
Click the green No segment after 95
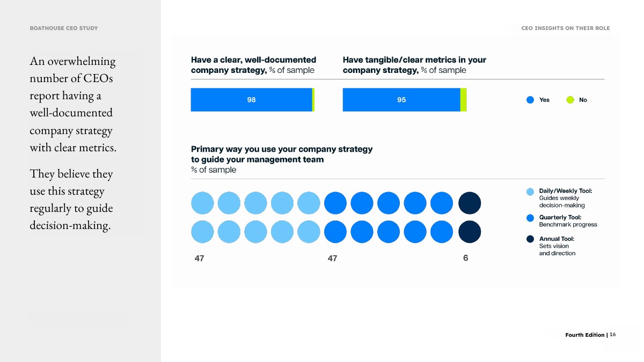[x=464, y=100]
